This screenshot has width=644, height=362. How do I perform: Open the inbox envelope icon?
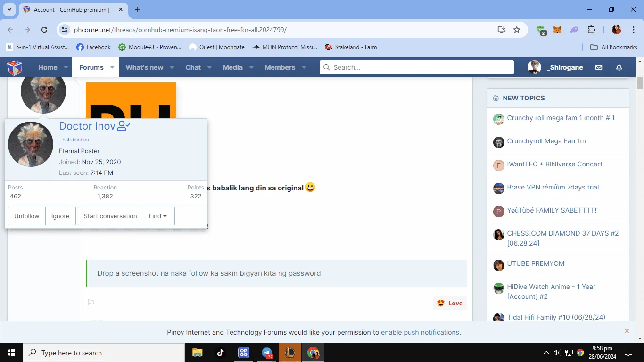pyautogui.click(x=599, y=67)
